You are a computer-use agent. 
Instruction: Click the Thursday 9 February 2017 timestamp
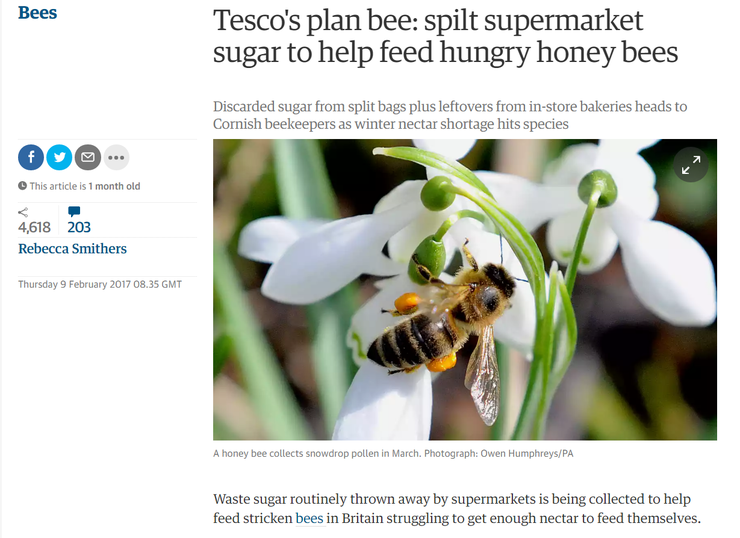pyautogui.click(x=100, y=284)
